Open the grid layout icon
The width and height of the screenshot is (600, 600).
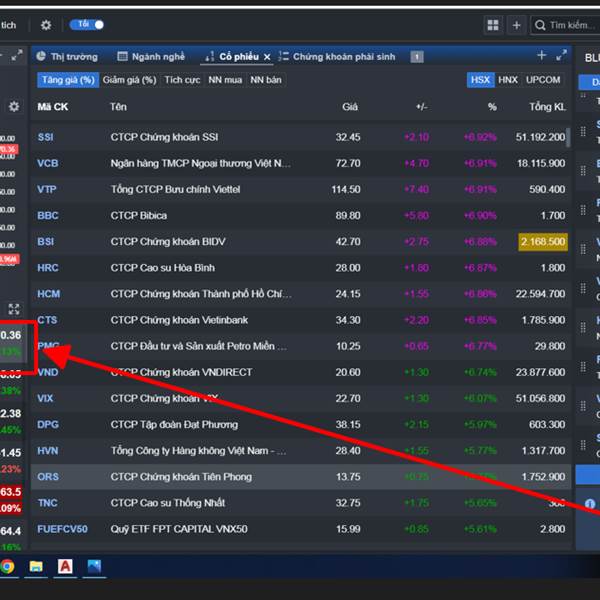493,25
